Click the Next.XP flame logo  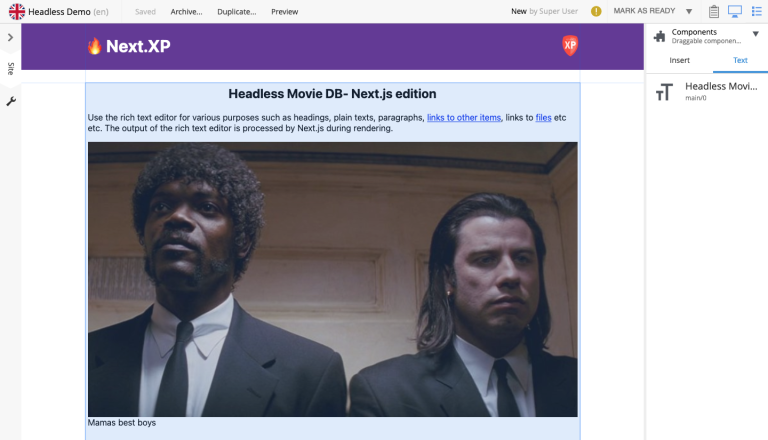(x=129, y=46)
